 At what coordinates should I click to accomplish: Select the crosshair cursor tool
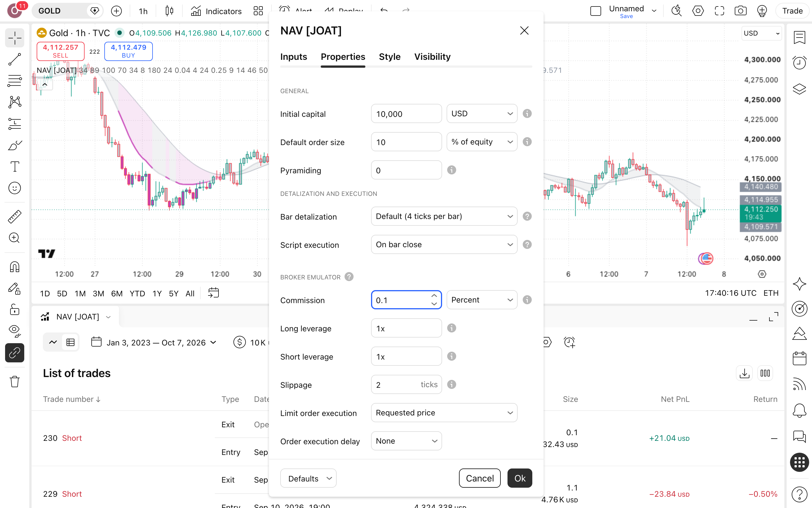click(x=15, y=38)
